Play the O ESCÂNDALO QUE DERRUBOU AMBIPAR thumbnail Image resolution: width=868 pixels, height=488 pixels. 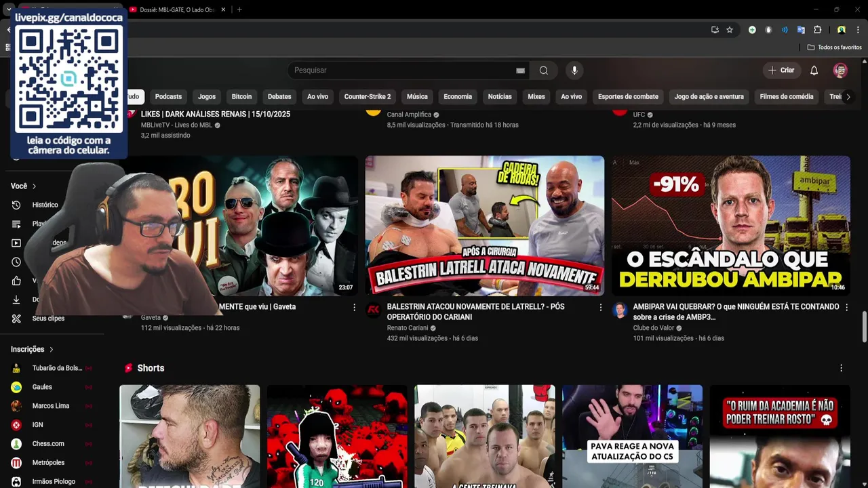click(x=731, y=226)
